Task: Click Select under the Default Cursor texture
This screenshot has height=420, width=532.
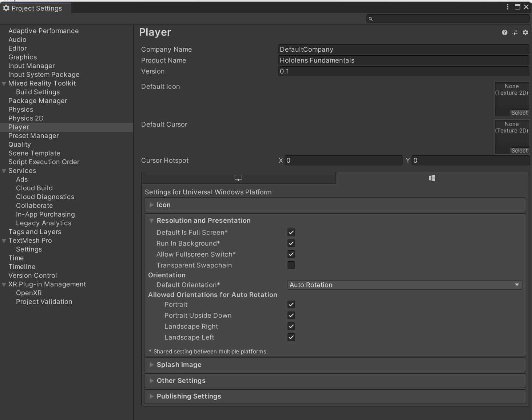Action: click(x=519, y=151)
